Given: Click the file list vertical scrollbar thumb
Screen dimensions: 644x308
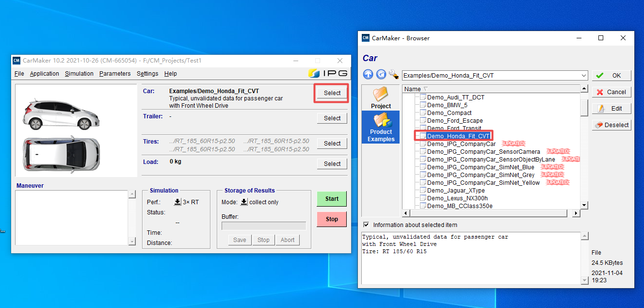Looking at the screenshot, I should click(584, 108).
